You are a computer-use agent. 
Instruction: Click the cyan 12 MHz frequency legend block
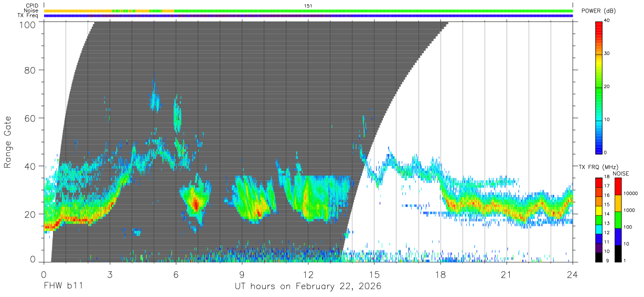point(599,229)
